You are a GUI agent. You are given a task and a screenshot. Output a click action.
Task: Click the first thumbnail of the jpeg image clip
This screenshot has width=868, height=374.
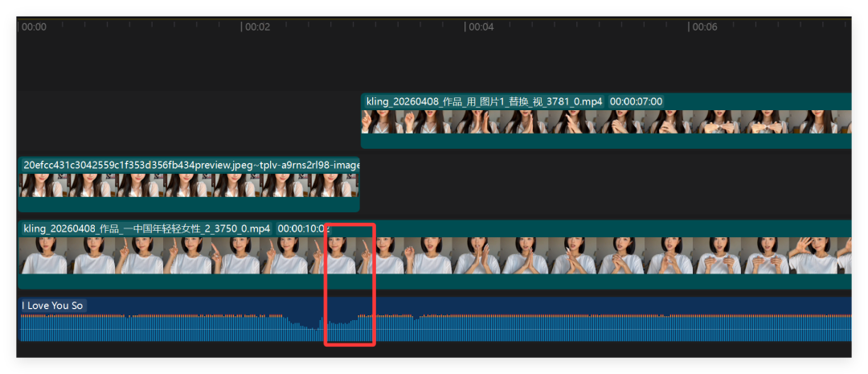pyautogui.click(x=42, y=186)
